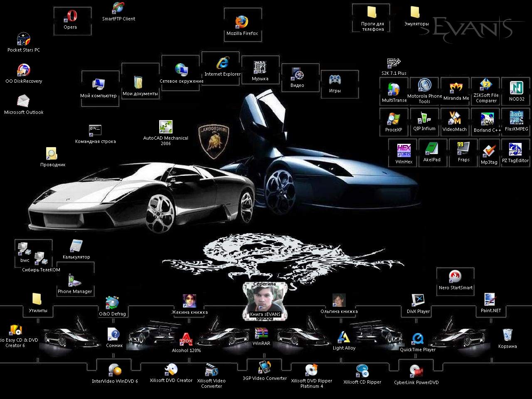Launch VideoMach icon
532x399 pixels.
[x=454, y=118]
